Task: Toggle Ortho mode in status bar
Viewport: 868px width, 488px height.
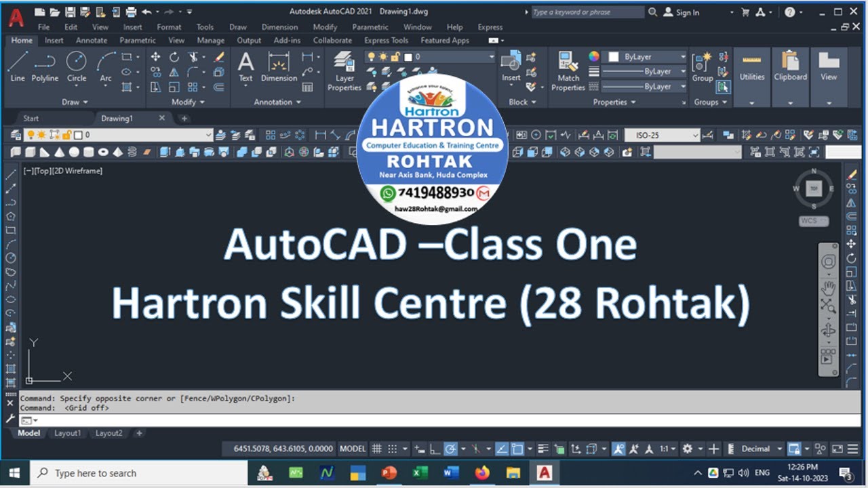Action: (x=434, y=449)
